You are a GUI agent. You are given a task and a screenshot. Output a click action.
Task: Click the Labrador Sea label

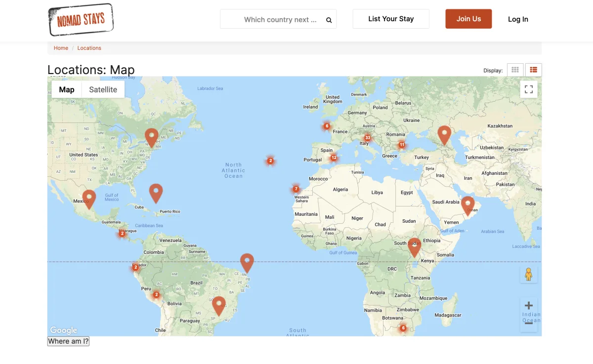[210, 88]
